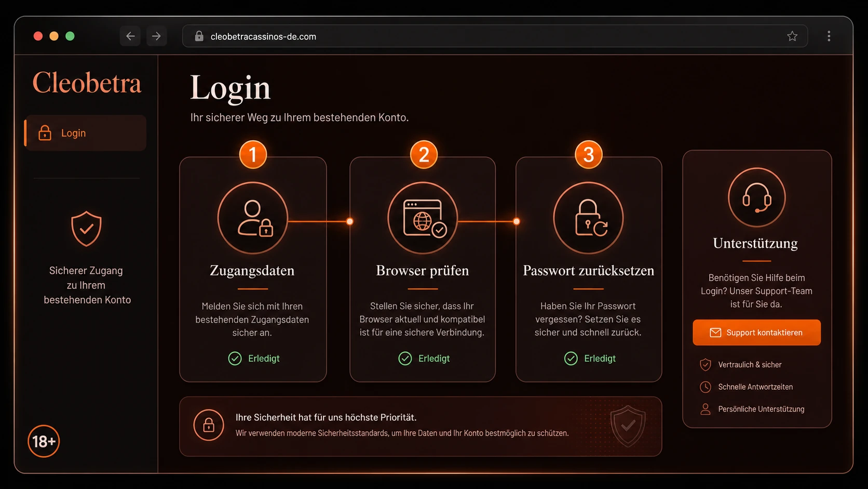
Task: Click the browser back arrow
Action: 130,36
